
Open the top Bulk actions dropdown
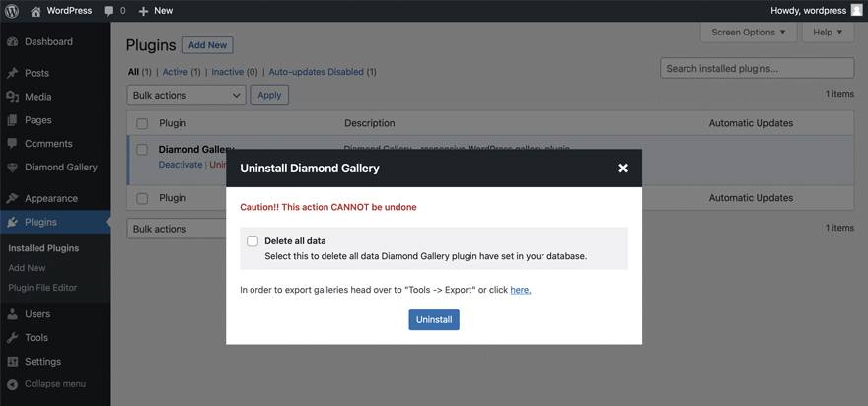[x=186, y=96]
